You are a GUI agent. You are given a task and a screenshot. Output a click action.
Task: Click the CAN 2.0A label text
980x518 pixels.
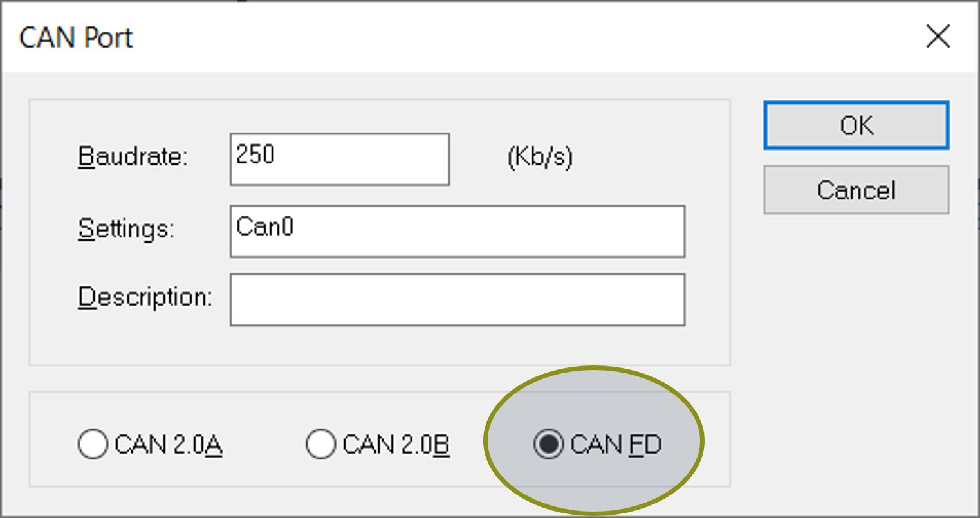(x=169, y=445)
